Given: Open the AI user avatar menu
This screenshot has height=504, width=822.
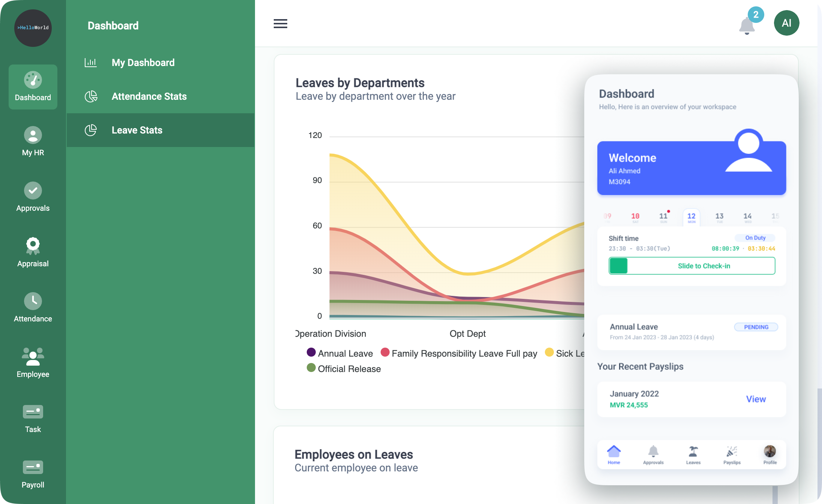Looking at the screenshot, I should 786,23.
